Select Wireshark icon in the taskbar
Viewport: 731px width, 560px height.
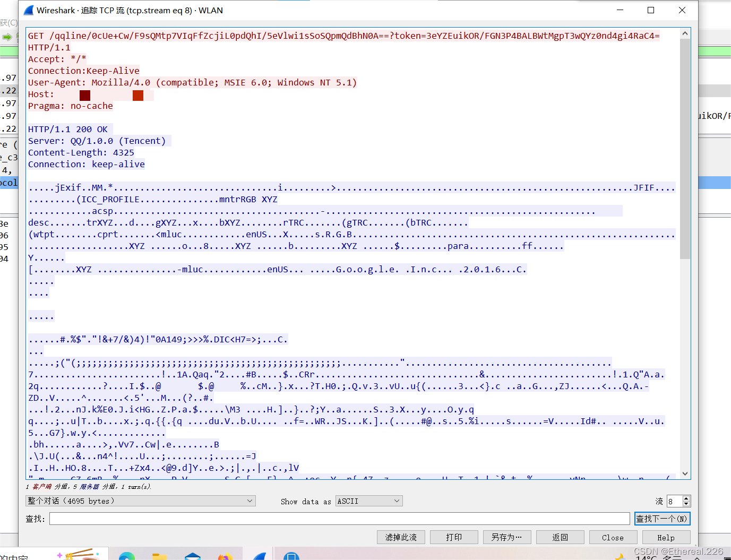[x=259, y=556]
